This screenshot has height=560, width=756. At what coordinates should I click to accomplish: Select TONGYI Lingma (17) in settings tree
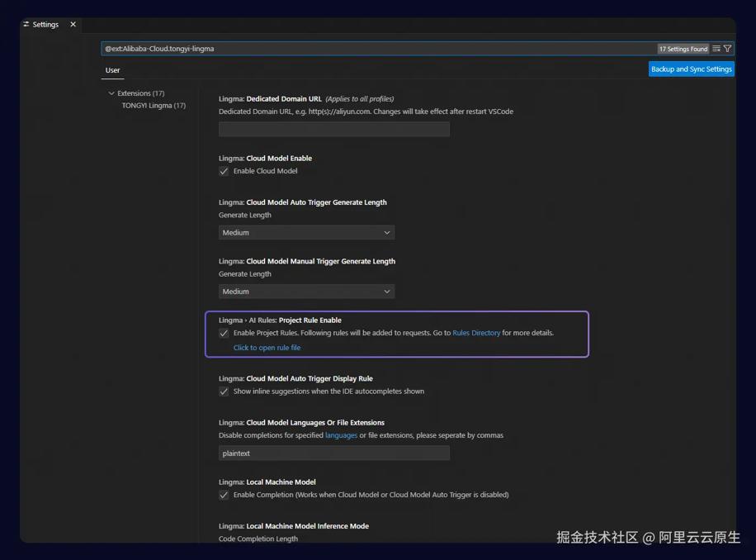pyautogui.click(x=154, y=105)
